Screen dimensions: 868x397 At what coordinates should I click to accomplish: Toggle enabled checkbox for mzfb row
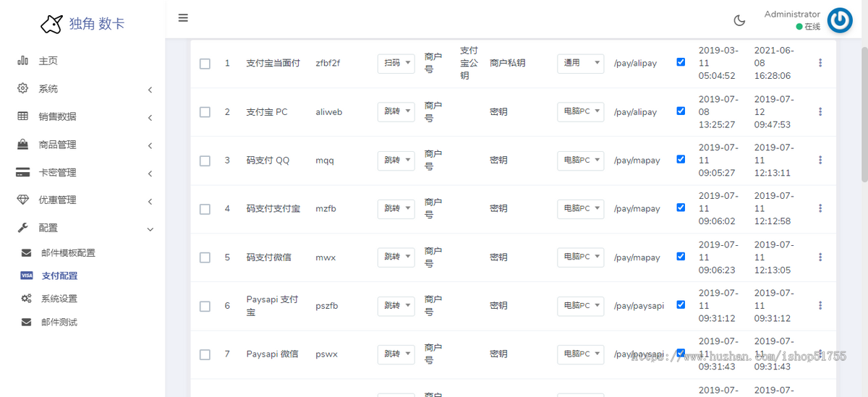[681, 208]
